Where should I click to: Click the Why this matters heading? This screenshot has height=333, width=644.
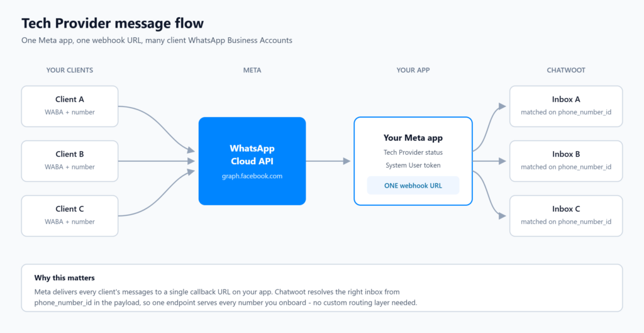click(65, 278)
